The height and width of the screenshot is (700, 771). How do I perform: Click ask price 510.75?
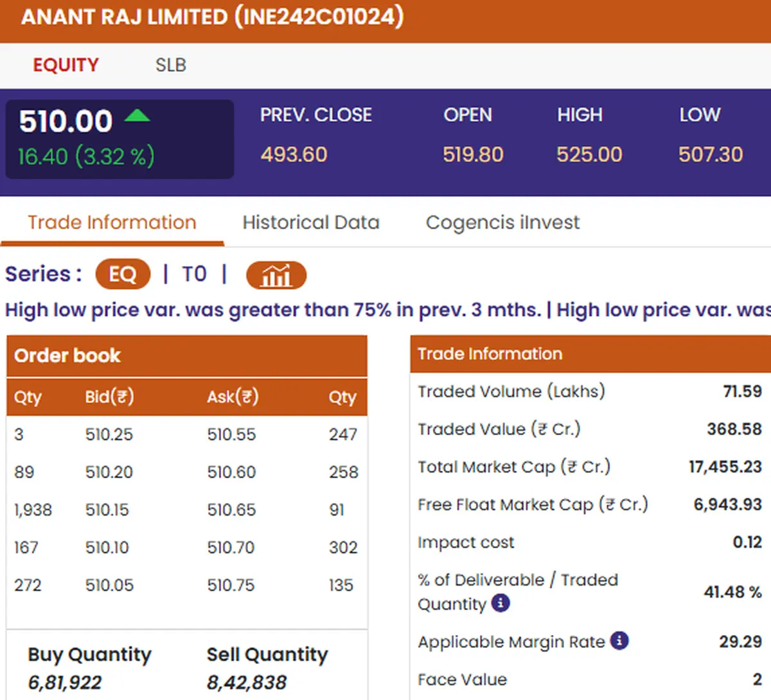231,586
